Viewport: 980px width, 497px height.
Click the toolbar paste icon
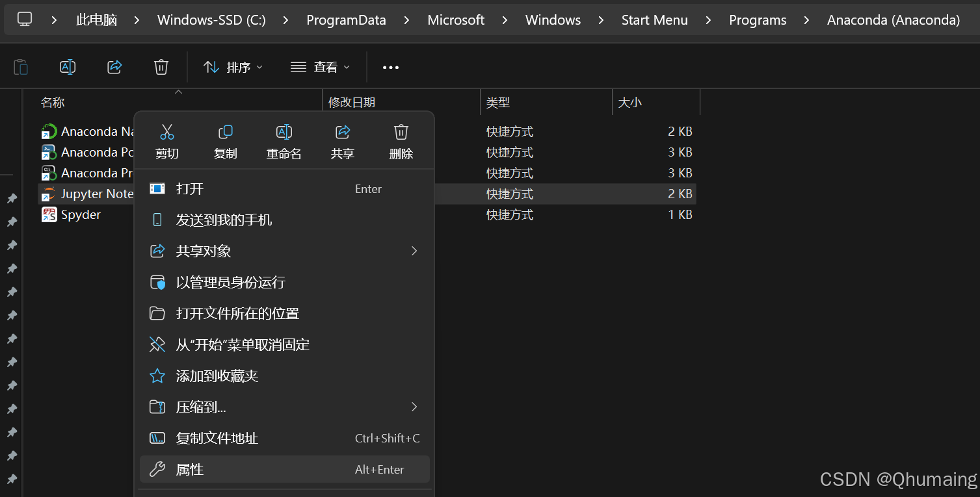(21, 67)
